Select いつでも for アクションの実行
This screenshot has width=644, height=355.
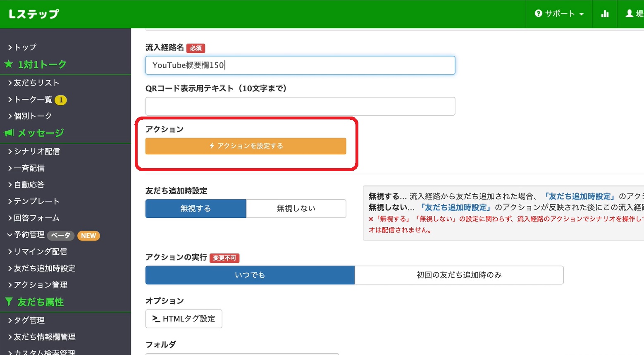pyautogui.click(x=250, y=275)
